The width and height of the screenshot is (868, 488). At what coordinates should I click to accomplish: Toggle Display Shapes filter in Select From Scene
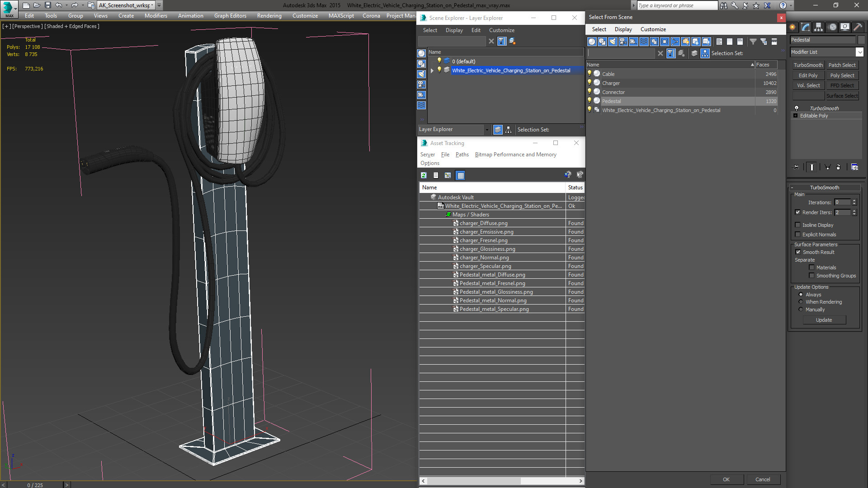pos(602,42)
